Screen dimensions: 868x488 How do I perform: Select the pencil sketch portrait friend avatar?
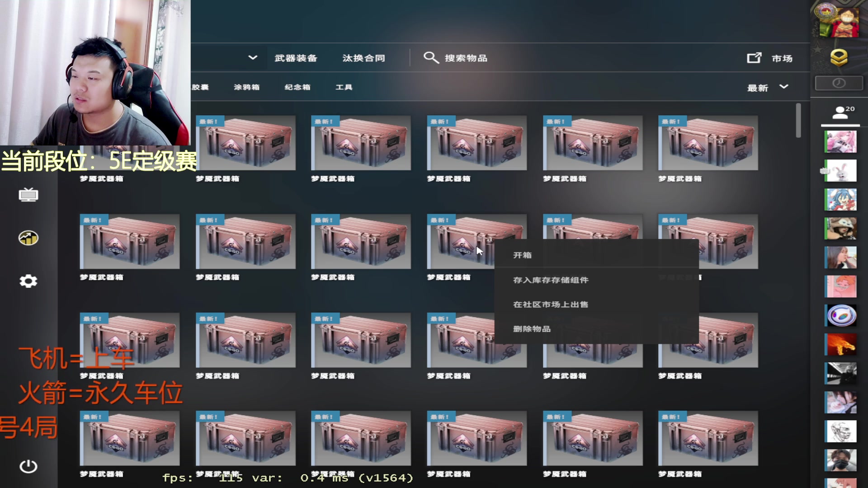(840, 431)
